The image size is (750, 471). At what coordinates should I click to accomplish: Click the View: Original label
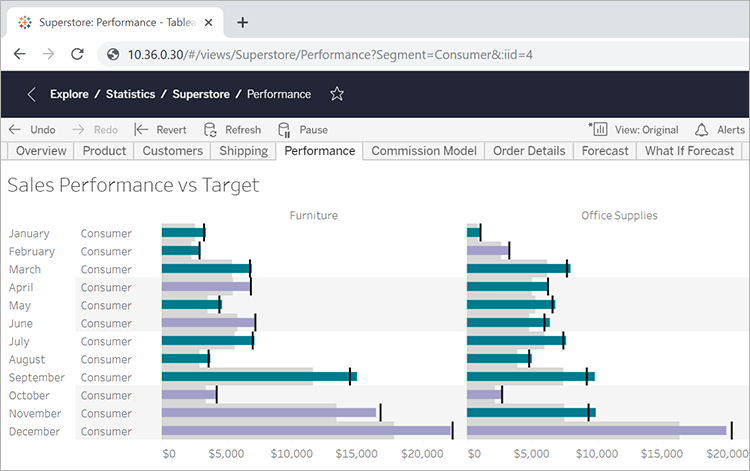pos(647,130)
